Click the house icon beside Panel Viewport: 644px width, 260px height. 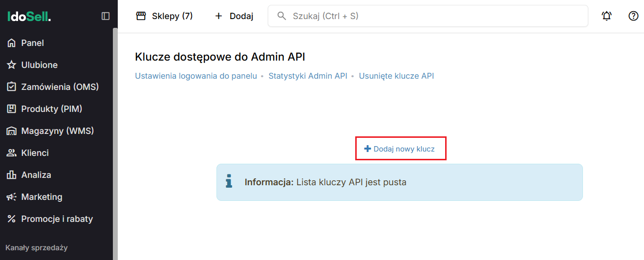pyautogui.click(x=11, y=43)
